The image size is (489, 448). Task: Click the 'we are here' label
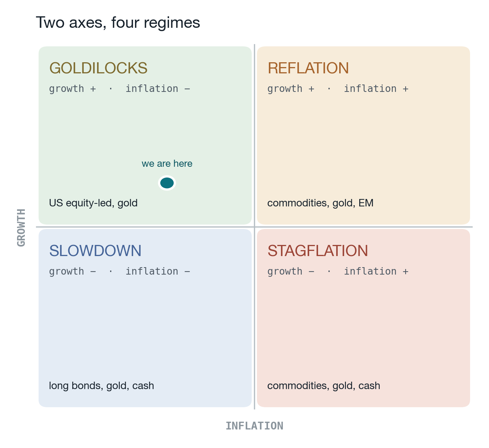click(x=167, y=163)
